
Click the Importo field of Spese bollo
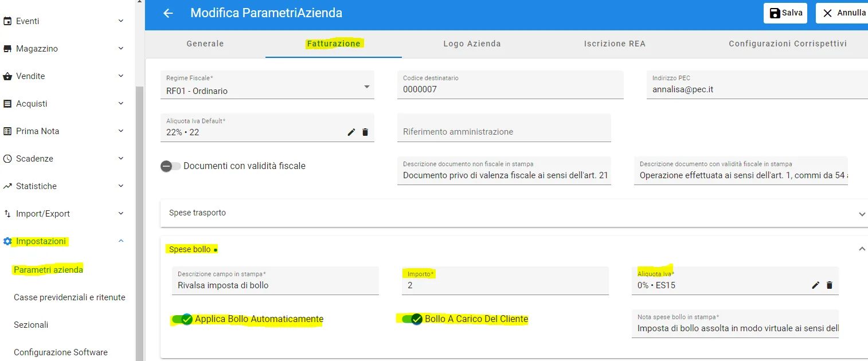tap(505, 281)
